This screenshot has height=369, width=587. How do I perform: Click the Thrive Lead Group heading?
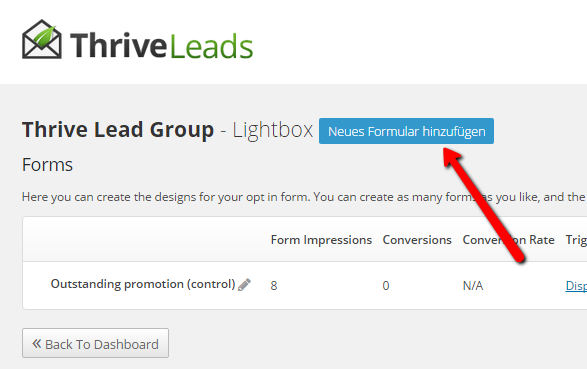pos(118,129)
